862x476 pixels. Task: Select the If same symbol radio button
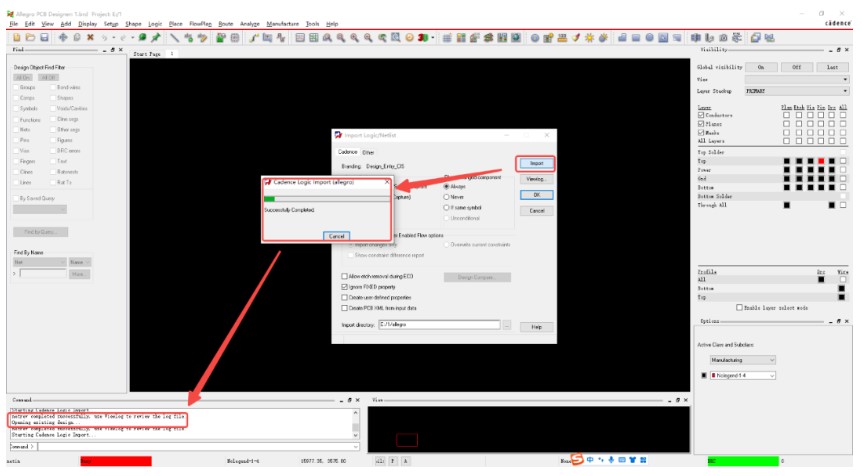point(446,208)
